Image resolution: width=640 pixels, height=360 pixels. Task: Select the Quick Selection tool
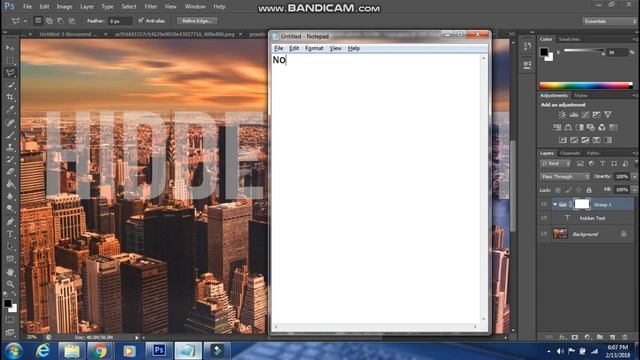click(10, 85)
